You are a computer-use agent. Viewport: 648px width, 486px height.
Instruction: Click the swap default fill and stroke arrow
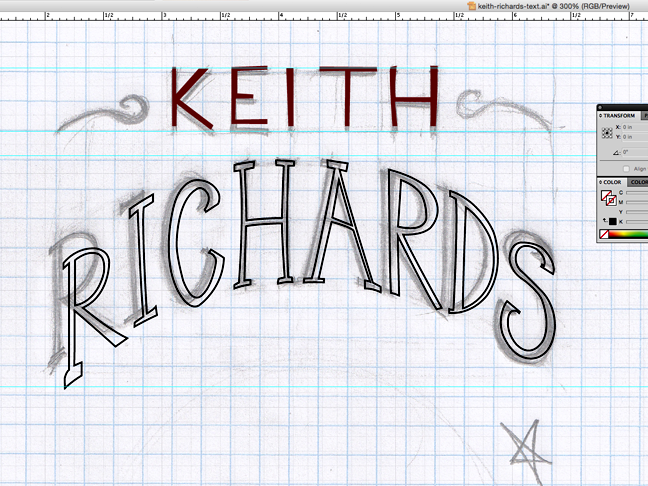click(x=605, y=220)
